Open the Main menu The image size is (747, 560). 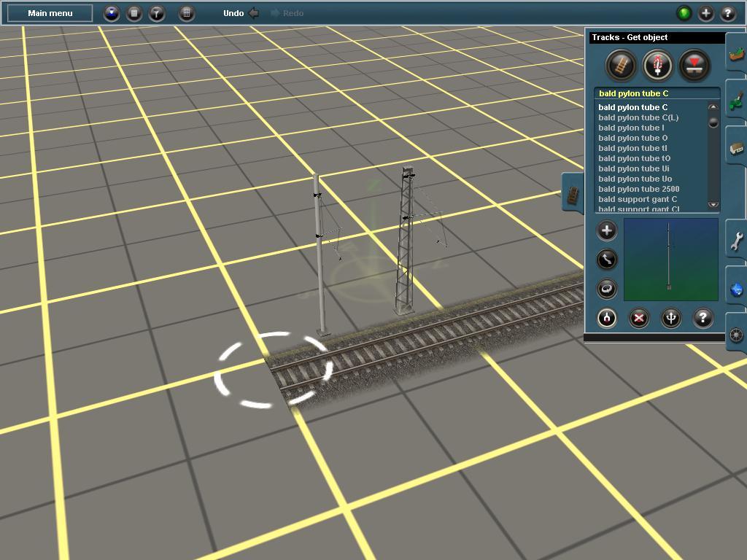click(x=50, y=13)
